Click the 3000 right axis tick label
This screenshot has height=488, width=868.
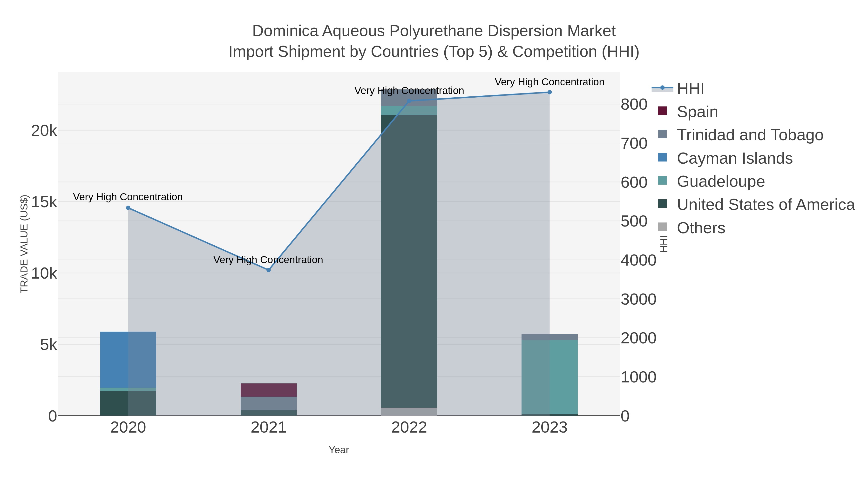click(638, 299)
